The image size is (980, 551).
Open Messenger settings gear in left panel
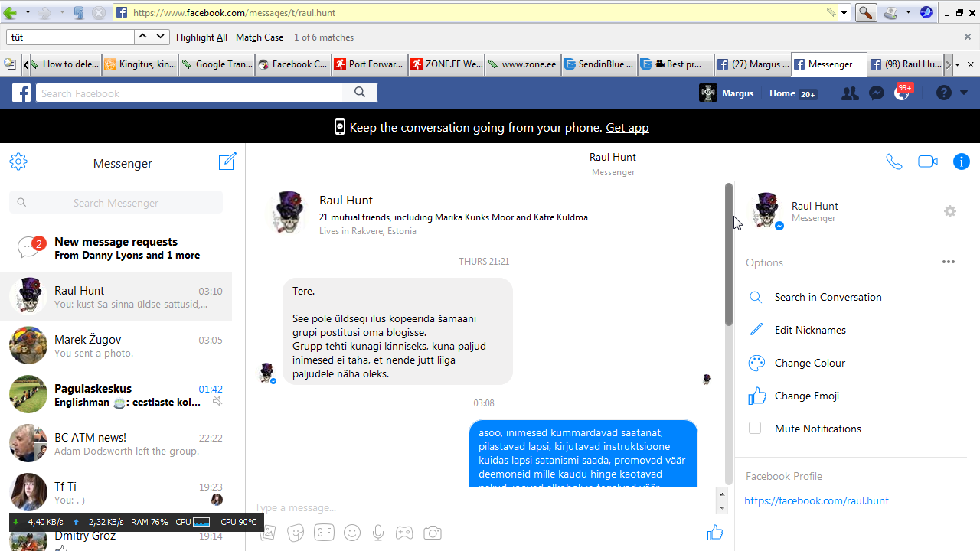[18, 161]
